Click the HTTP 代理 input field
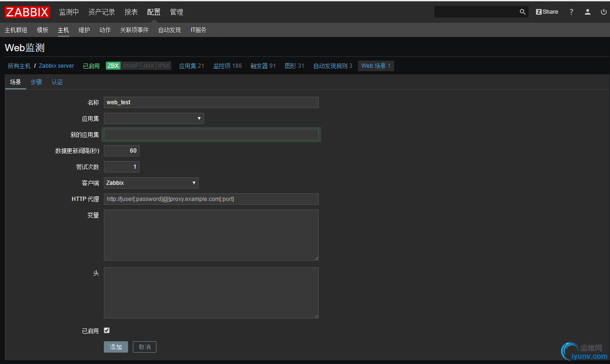610x364 pixels. pos(211,199)
